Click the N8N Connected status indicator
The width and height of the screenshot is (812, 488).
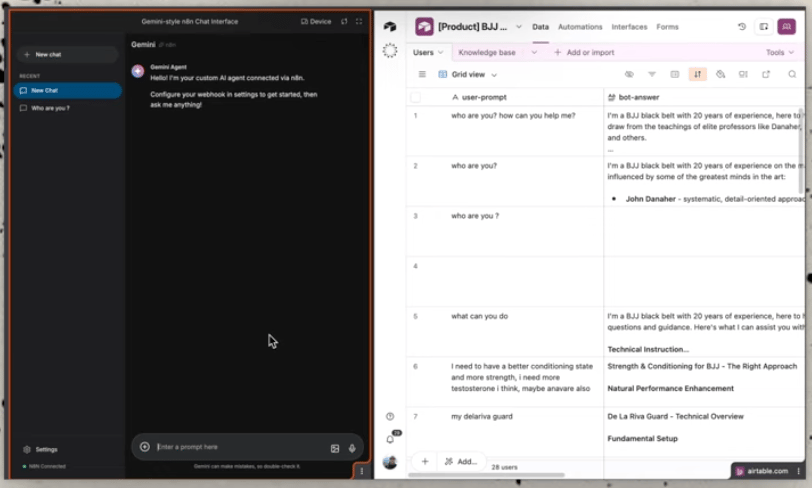click(x=45, y=466)
